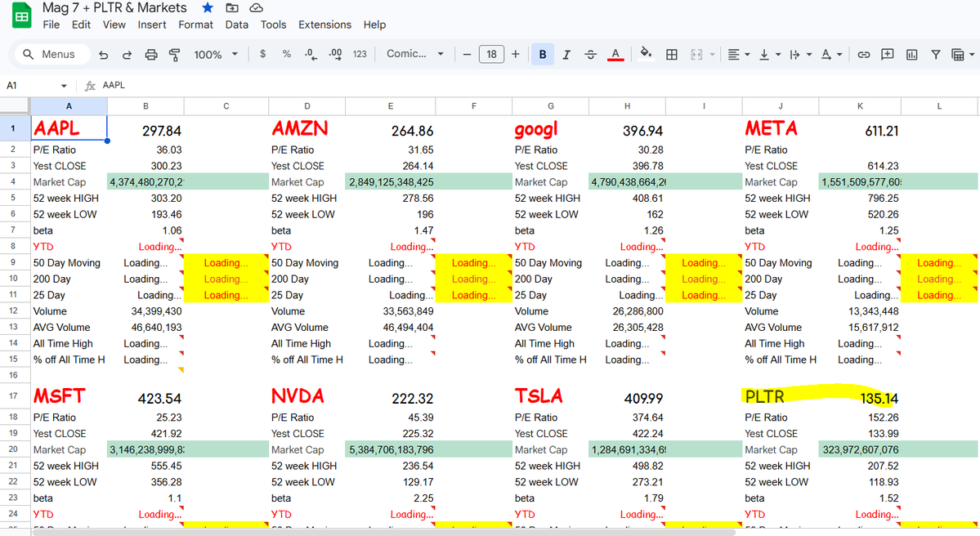This screenshot has height=536, width=980.
Task: Open text color picker
Action: pos(615,55)
